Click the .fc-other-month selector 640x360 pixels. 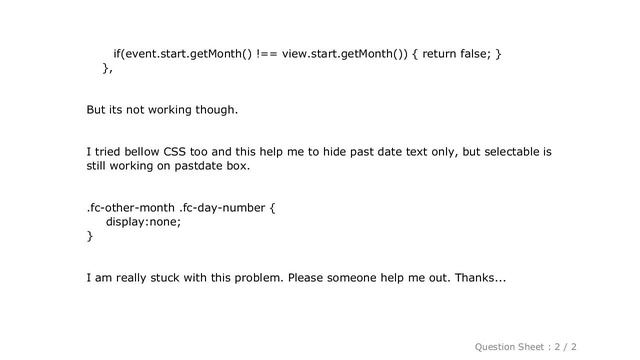[131, 208]
